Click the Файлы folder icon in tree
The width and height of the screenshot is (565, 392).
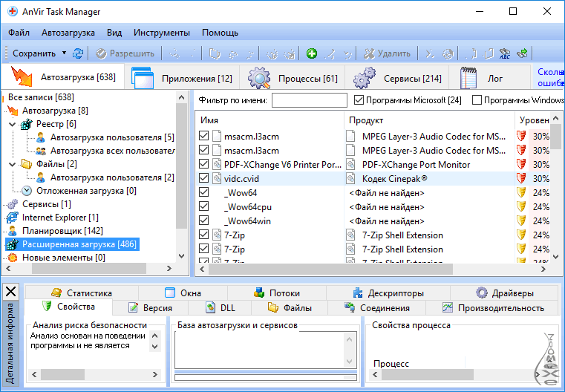coord(26,164)
